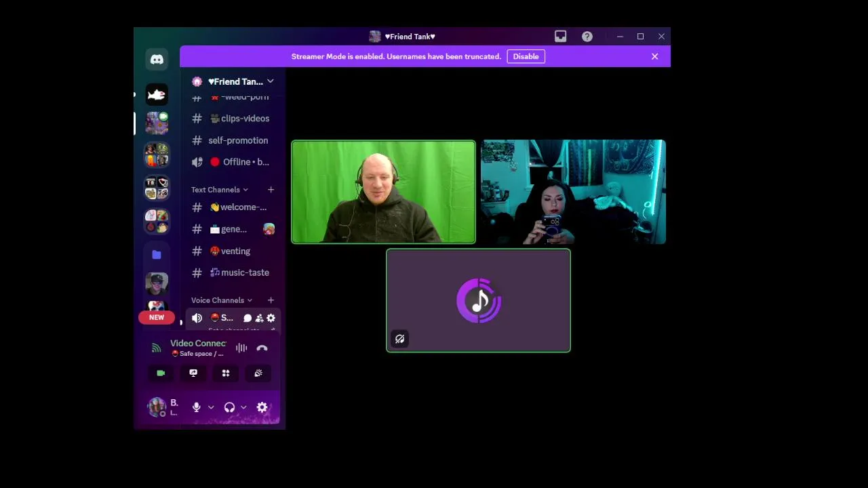Open the server icon with video badge
Image resolution: width=868 pixels, height=488 pixels.
pos(157,123)
